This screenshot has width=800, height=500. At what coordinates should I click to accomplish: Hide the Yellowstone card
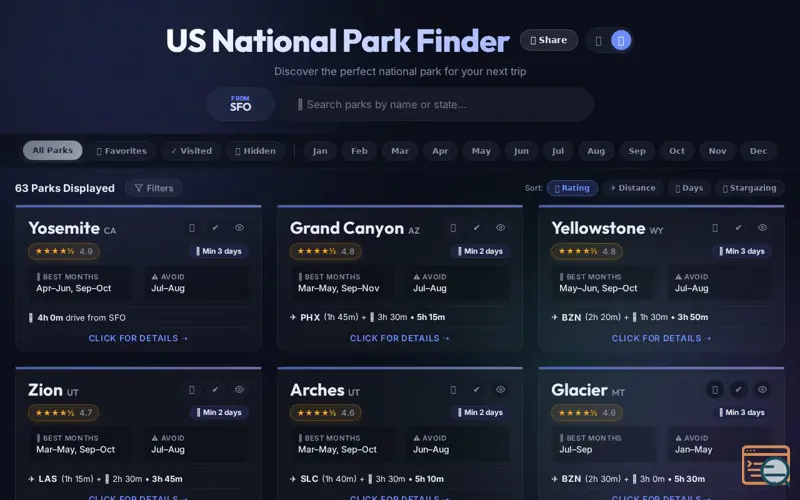click(762, 228)
